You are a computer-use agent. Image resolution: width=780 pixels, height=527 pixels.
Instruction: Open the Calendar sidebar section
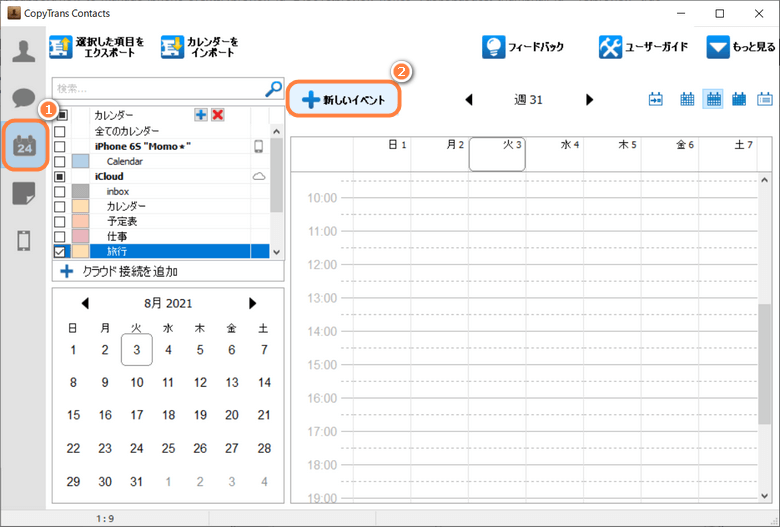pyautogui.click(x=24, y=145)
